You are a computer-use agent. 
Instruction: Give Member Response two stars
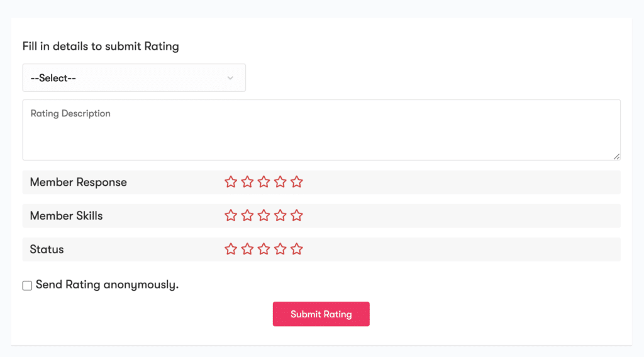(247, 182)
